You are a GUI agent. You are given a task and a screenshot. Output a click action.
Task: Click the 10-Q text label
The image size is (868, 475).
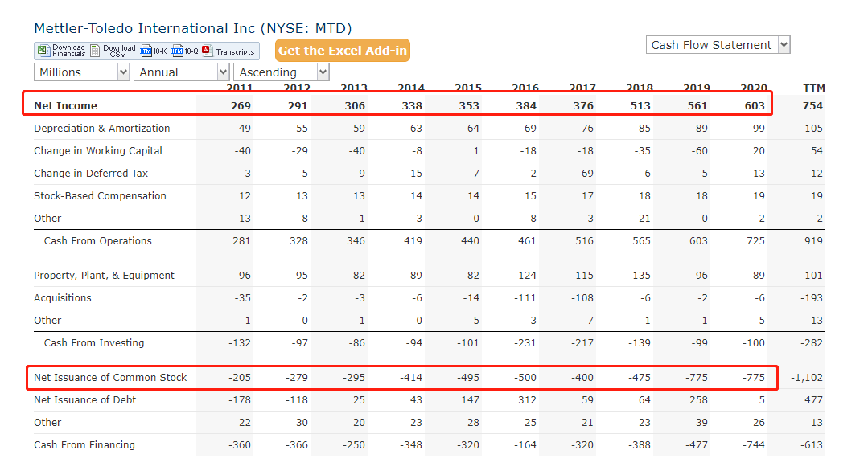click(191, 51)
